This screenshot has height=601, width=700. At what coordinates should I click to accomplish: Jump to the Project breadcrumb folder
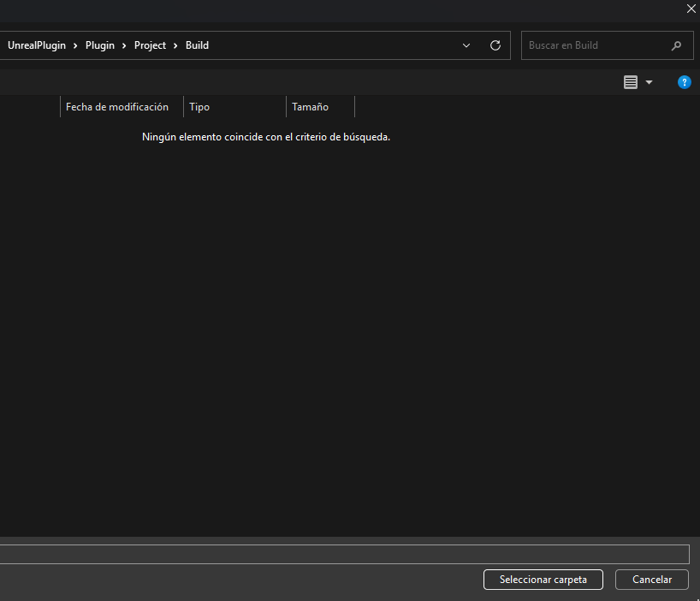click(x=150, y=45)
